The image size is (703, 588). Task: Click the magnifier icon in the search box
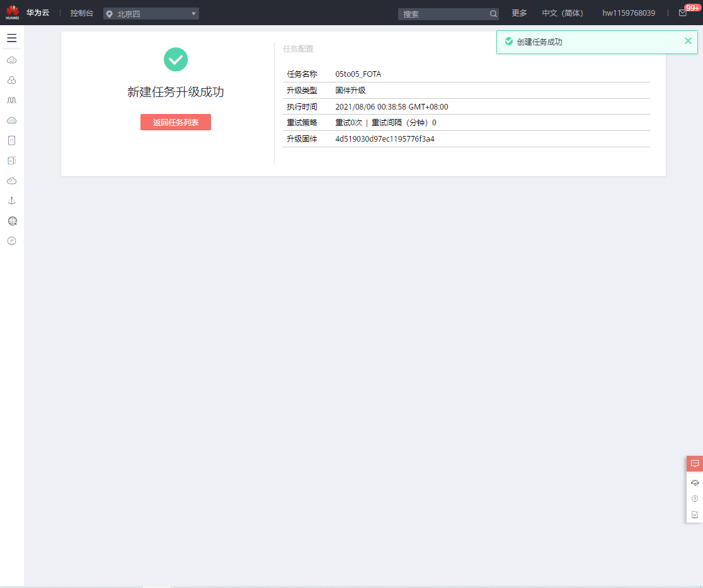493,14
